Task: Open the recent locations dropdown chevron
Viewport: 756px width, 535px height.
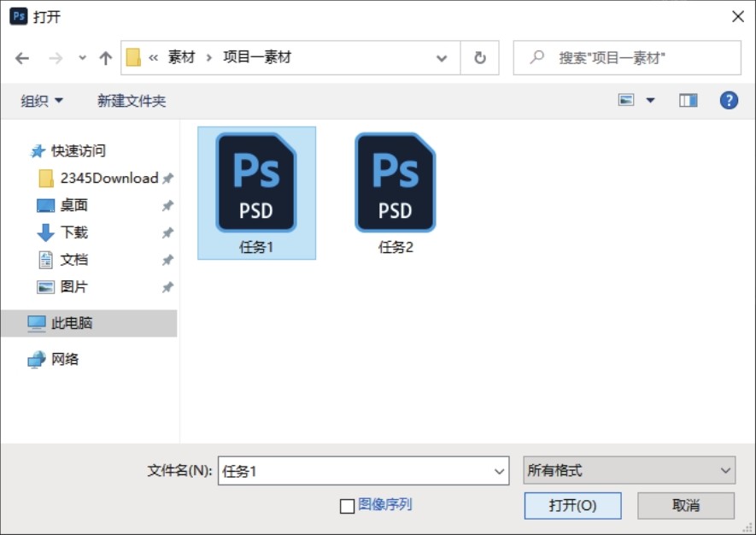Action: point(83,58)
